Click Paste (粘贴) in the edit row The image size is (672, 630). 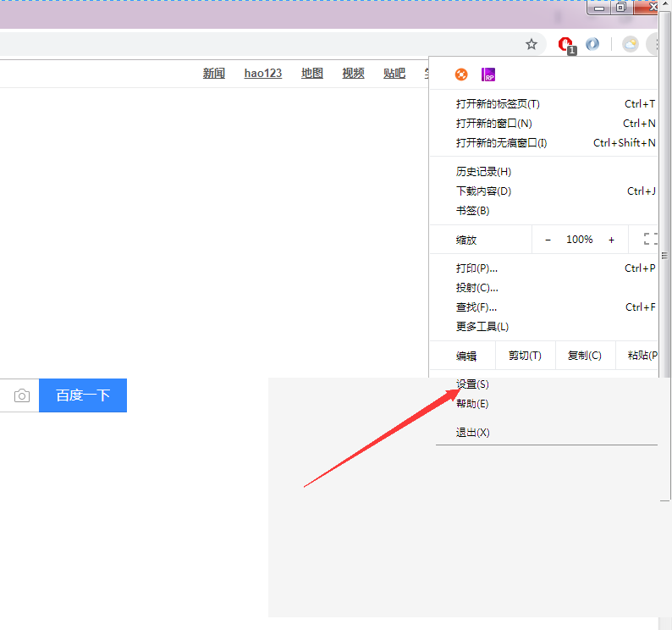pyautogui.click(x=637, y=356)
